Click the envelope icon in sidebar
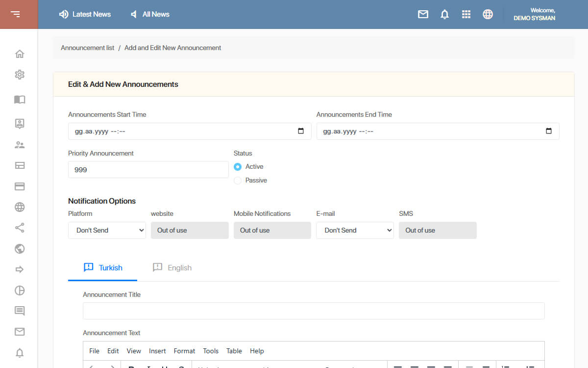Image resolution: width=588 pixels, height=368 pixels. (x=20, y=332)
